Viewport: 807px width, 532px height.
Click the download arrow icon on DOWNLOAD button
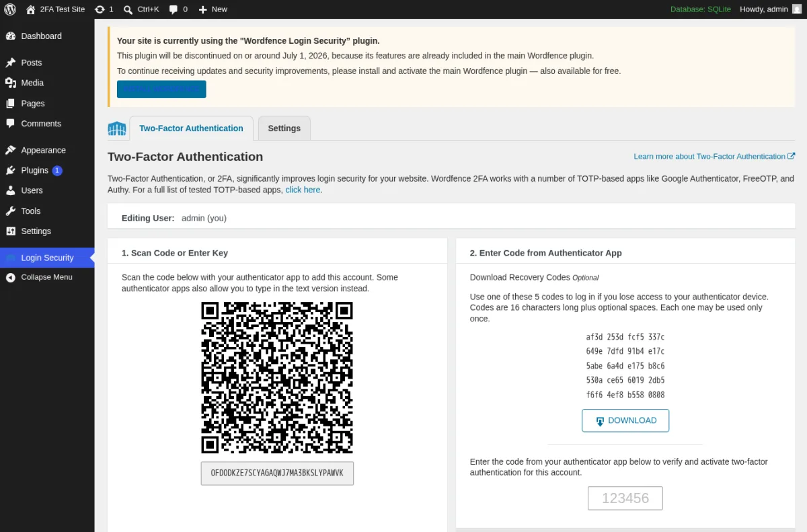[x=601, y=421]
